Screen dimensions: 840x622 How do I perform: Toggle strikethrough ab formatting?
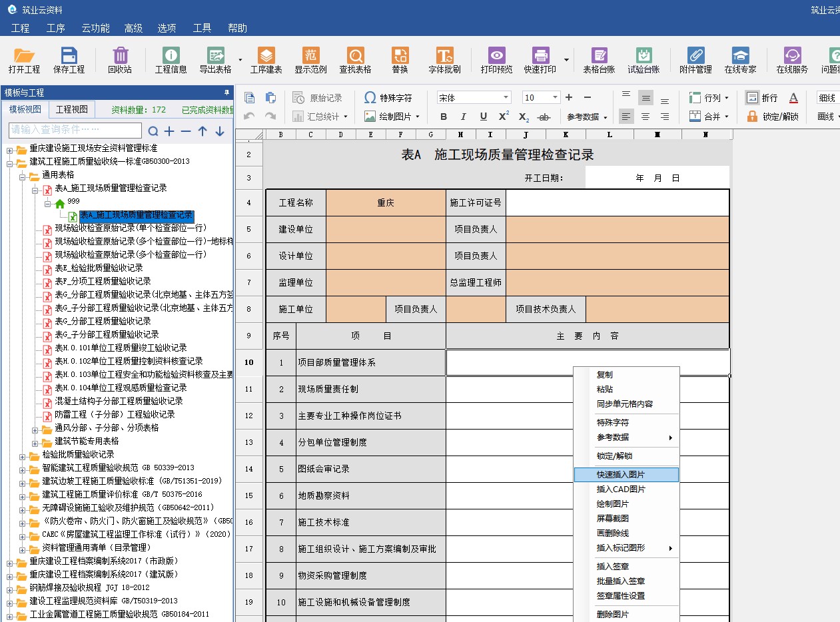tap(544, 117)
